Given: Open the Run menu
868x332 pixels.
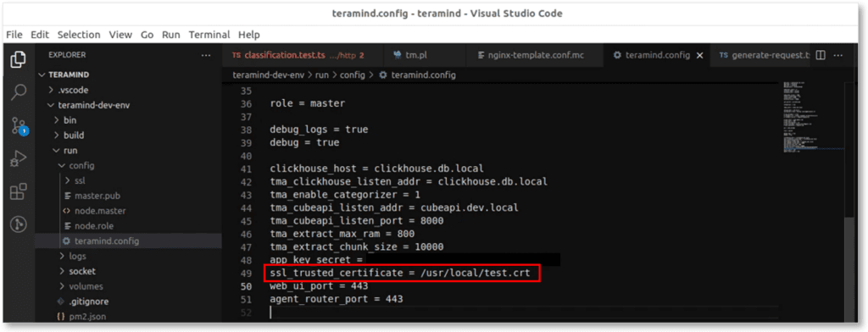Looking at the screenshot, I should coord(171,35).
